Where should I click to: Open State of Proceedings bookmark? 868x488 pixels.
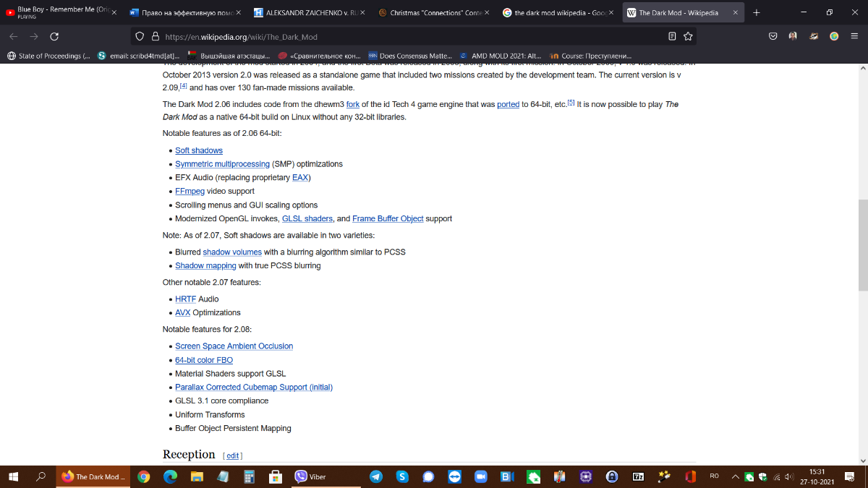[x=48, y=56]
